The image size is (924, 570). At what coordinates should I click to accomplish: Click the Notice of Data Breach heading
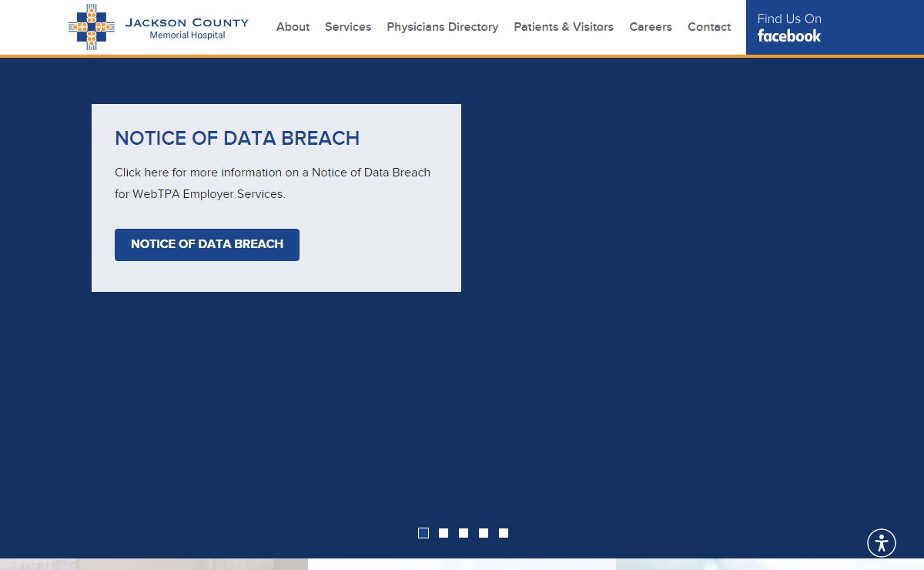(237, 138)
